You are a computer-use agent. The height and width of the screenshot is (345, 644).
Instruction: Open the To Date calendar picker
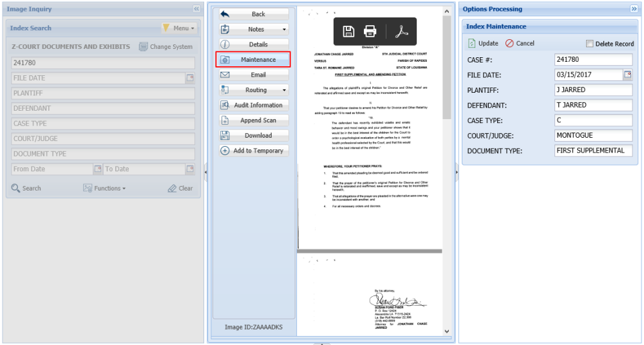click(190, 169)
